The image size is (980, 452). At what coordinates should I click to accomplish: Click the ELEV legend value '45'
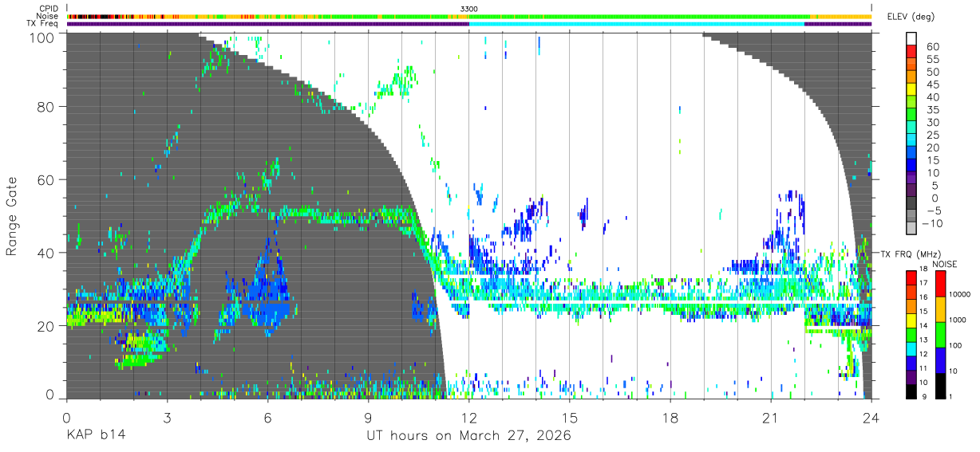coord(933,85)
